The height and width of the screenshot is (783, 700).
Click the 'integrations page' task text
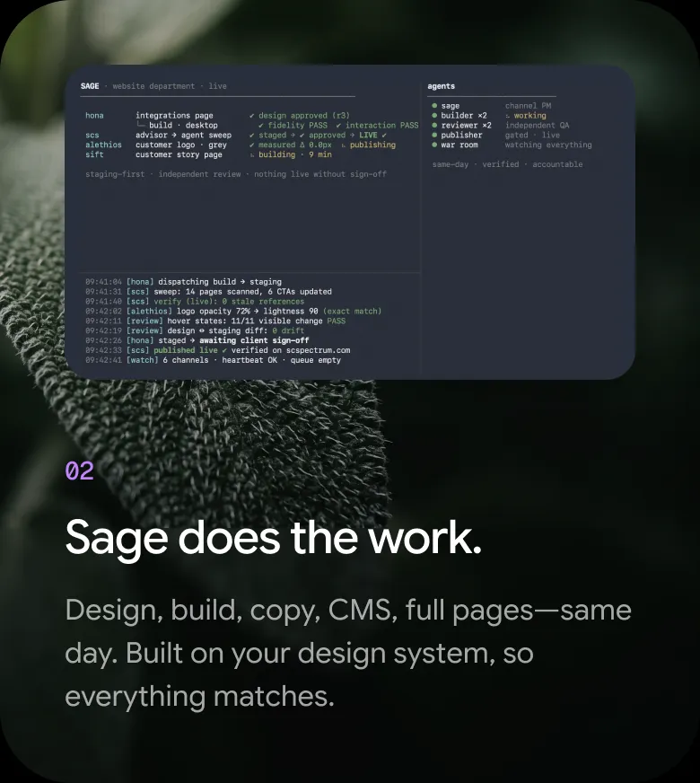(174, 115)
